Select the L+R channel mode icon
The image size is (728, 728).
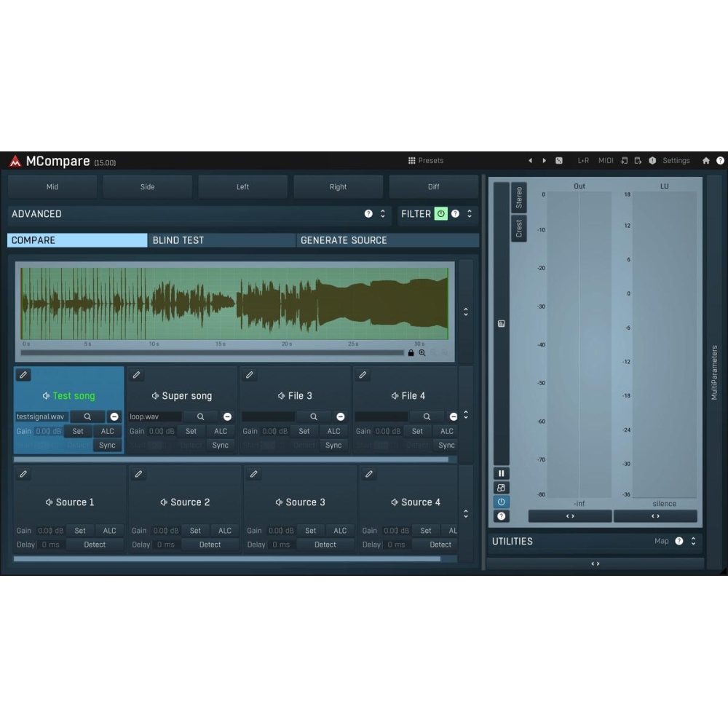tap(583, 160)
